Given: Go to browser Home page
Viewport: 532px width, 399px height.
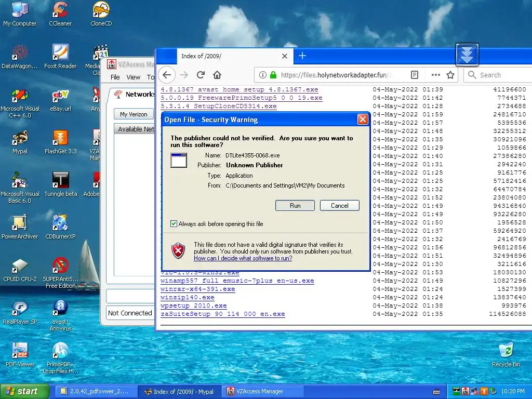Looking at the screenshot, I should [217, 75].
